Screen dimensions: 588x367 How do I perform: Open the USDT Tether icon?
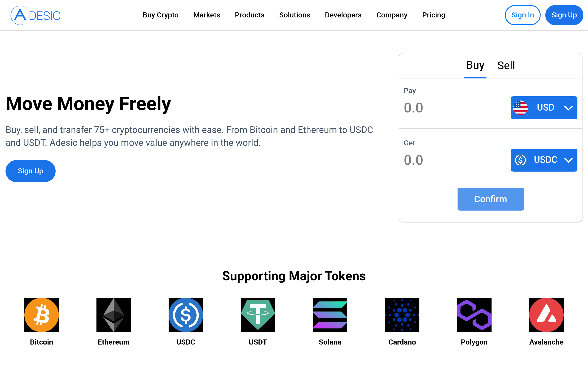(258, 315)
